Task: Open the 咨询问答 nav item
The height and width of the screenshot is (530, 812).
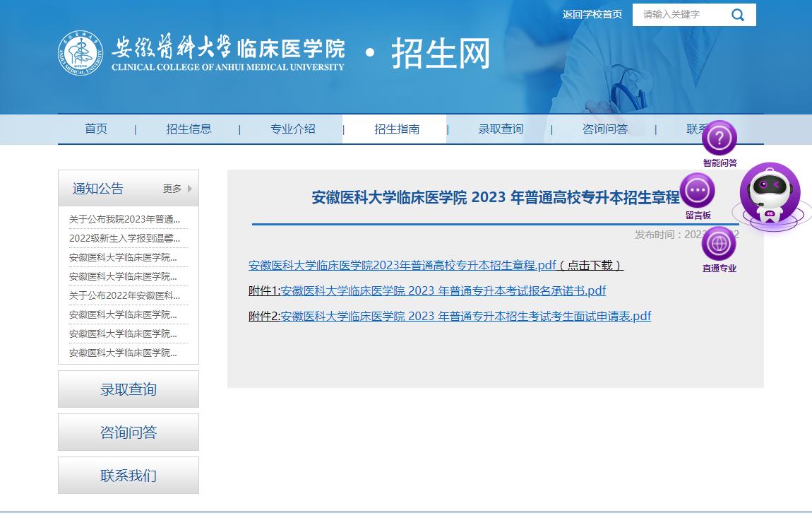Action: pyautogui.click(x=605, y=129)
